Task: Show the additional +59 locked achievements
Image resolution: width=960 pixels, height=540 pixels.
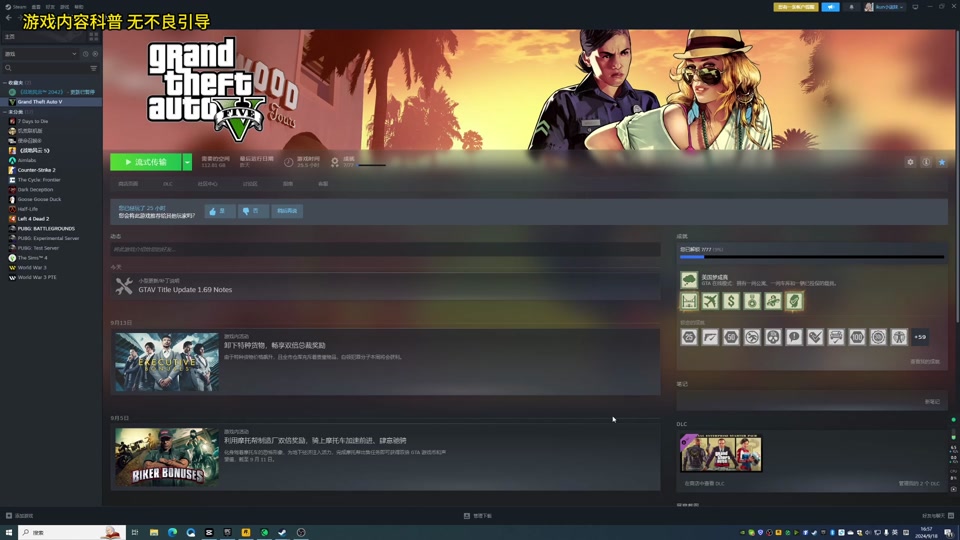Action: click(920, 337)
